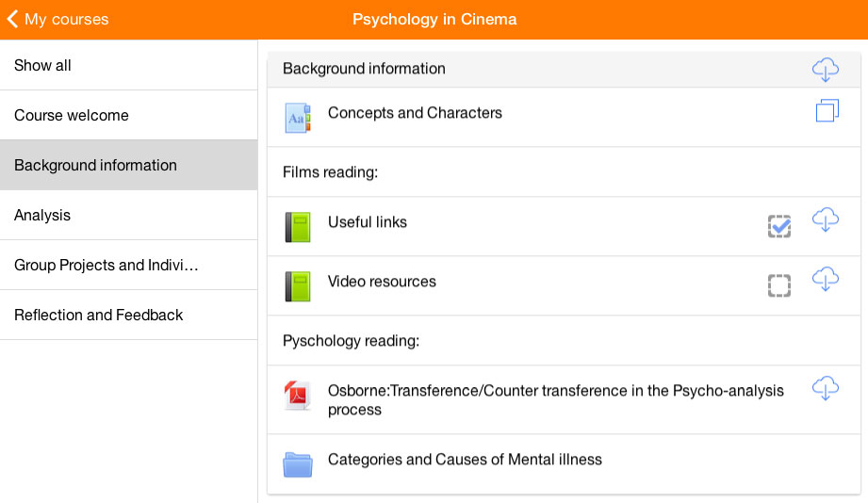Download the Useful links book
The width and height of the screenshot is (868, 503).
click(x=825, y=219)
